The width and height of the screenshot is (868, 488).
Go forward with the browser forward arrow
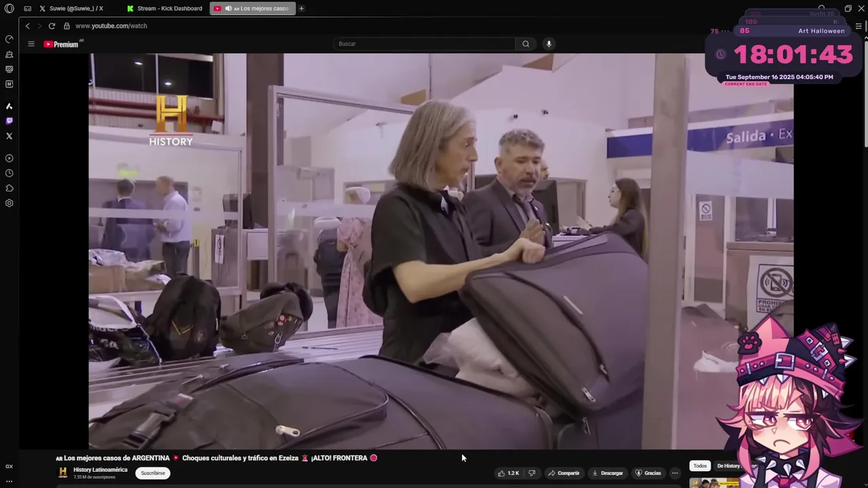click(39, 26)
